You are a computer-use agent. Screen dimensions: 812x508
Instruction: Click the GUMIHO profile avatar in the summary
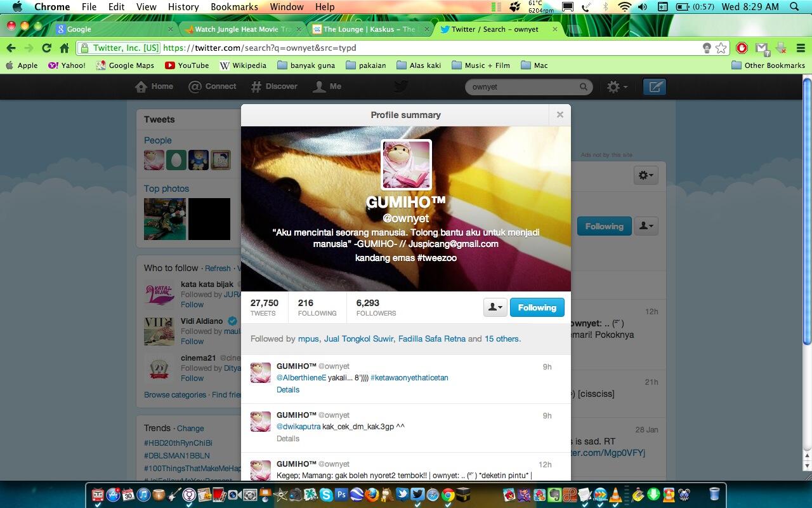tap(406, 164)
